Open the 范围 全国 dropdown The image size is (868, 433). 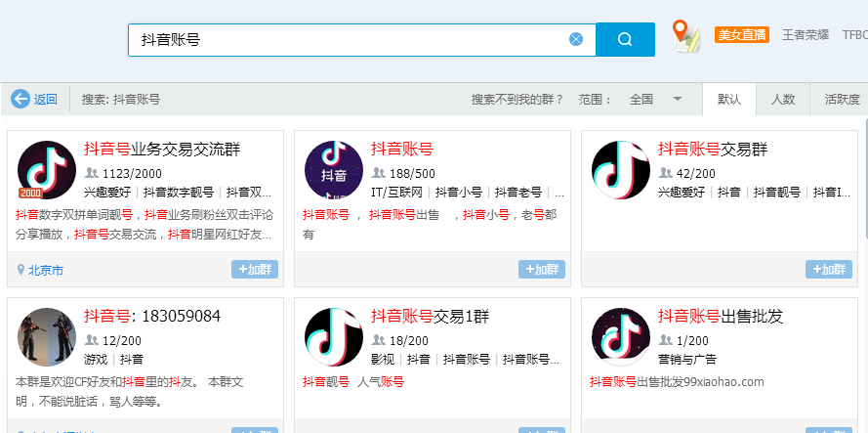coord(655,100)
